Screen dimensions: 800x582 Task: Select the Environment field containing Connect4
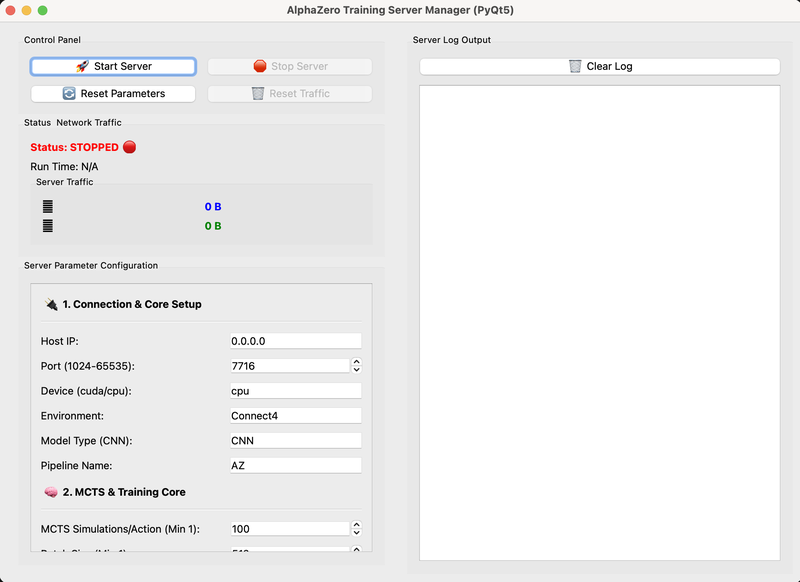295,416
